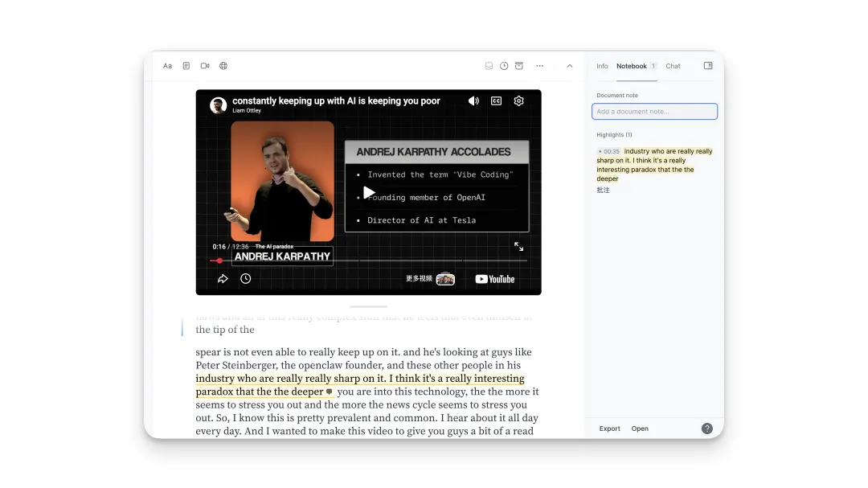Switch to the Chat tab

click(x=673, y=66)
